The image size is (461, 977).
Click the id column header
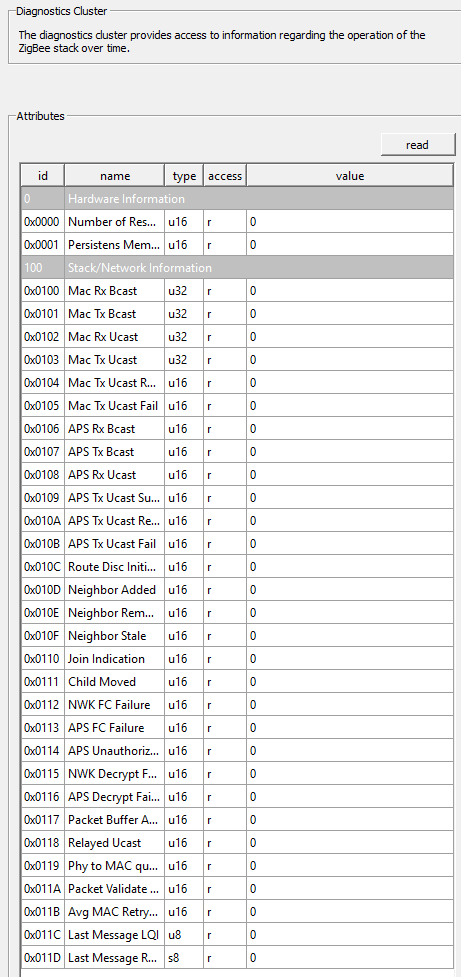pyautogui.click(x=43, y=176)
